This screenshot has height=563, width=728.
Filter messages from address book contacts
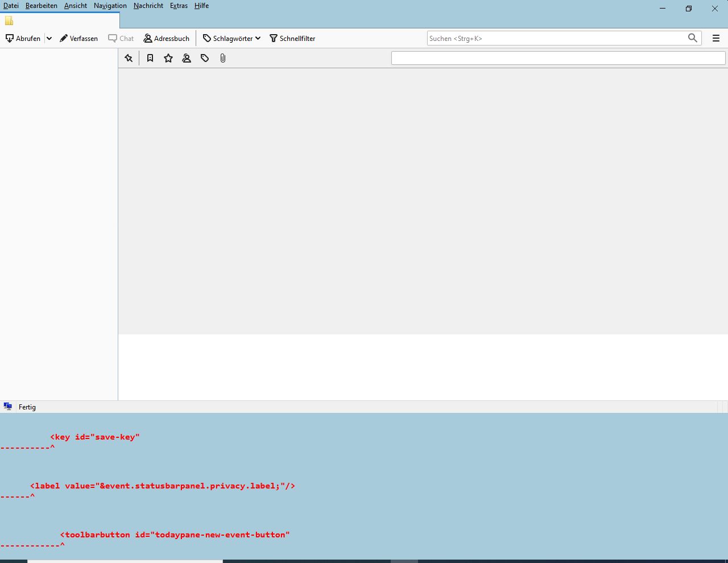pyautogui.click(x=187, y=58)
